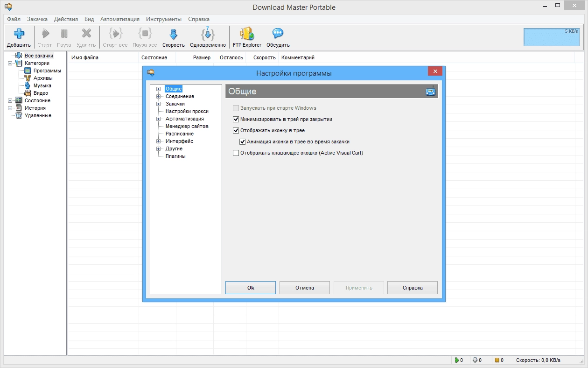Toggle Анимация иконки в трее checkbox
The height and width of the screenshot is (368, 588).
pos(242,142)
